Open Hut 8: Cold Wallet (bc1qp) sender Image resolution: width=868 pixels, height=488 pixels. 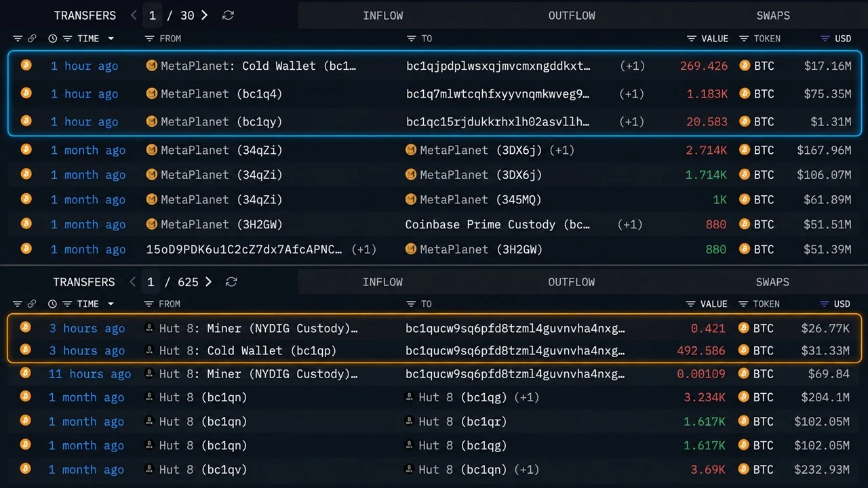[x=248, y=350]
